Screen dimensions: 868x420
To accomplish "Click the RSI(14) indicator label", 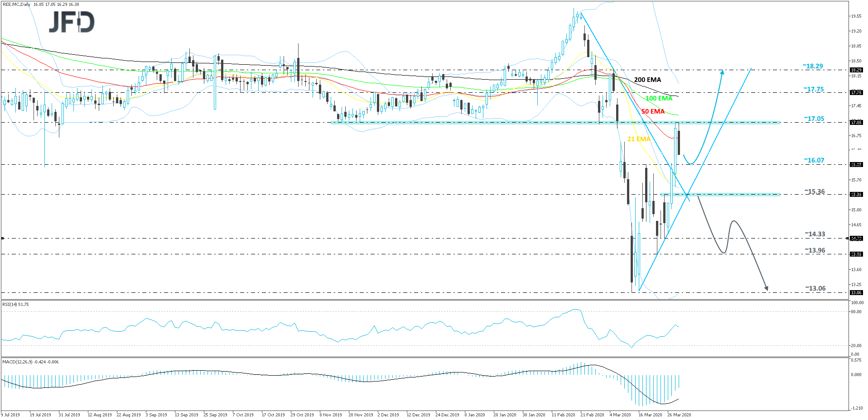I will 15,305.
